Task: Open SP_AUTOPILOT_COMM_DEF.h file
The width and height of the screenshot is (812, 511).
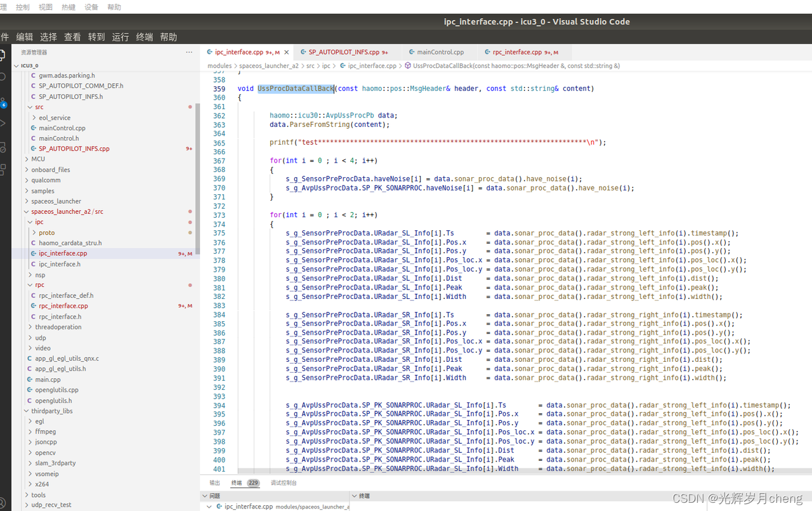Action: click(x=105, y=86)
